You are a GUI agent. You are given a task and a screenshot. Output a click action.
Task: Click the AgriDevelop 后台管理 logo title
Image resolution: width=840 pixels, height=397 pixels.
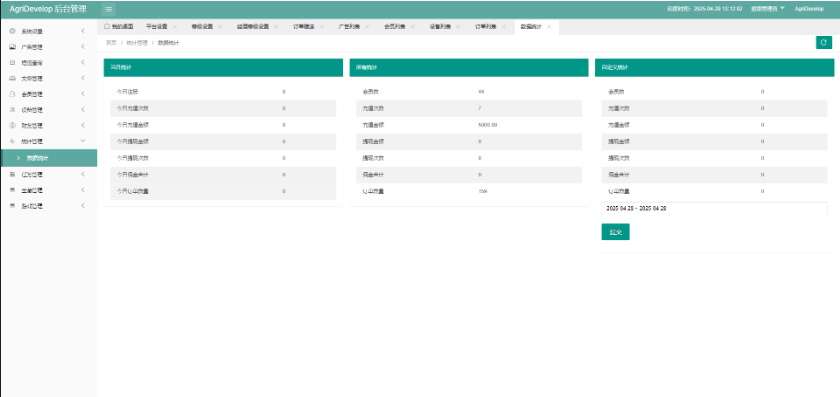click(48, 9)
